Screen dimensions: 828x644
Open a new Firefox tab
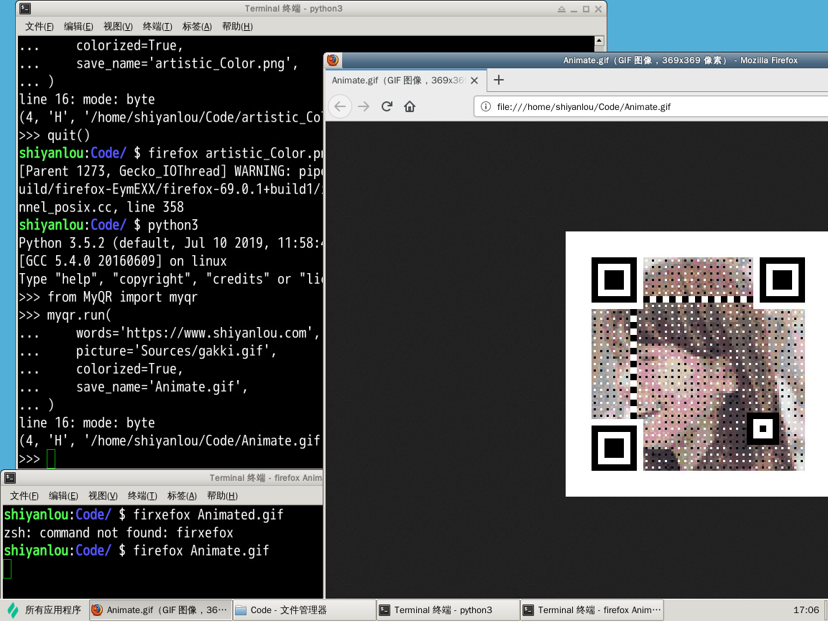point(499,80)
